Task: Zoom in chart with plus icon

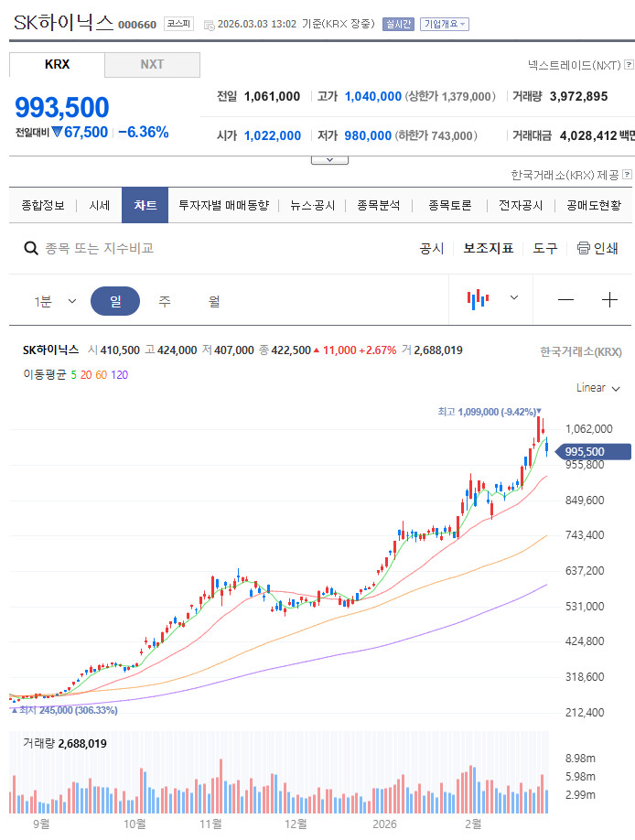Action: [609, 300]
